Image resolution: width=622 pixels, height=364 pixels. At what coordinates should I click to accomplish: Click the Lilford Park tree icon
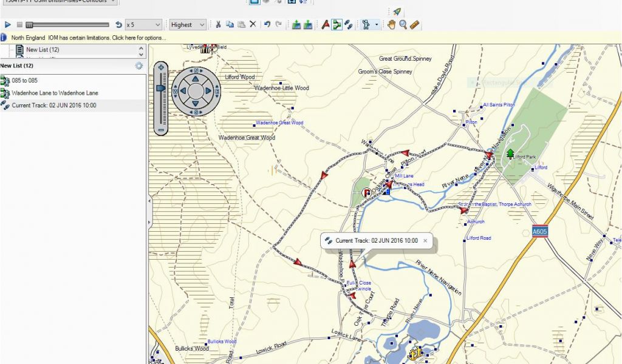(x=510, y=153)
